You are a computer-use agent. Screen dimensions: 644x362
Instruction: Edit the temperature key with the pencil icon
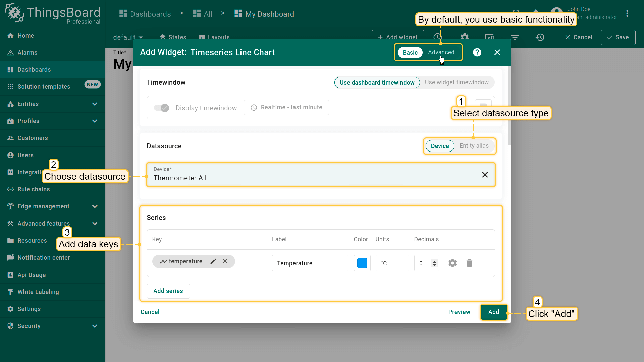coord(213,261)
